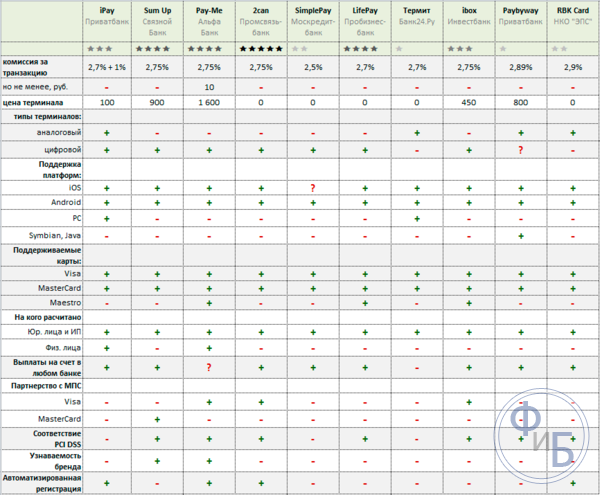This screenshot has width=600, height=496.
Task: Select the question mark in Выплаты row
Action: tap(209, 367)
